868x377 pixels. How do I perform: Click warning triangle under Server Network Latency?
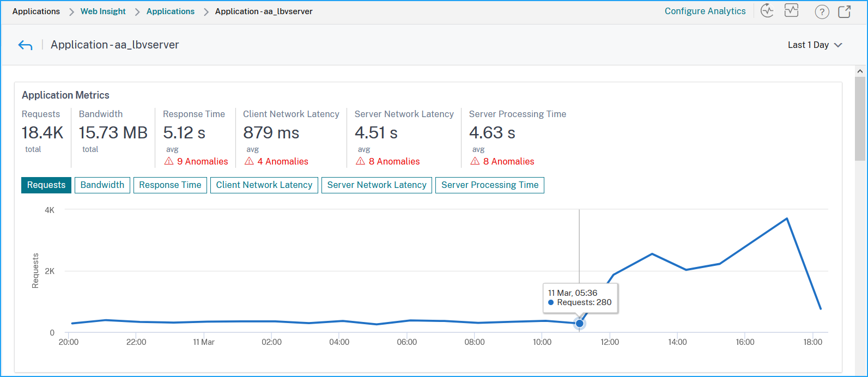tap(361, 161)
